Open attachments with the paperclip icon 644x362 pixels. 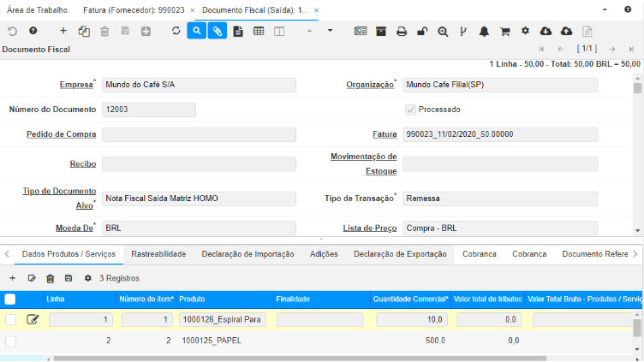pos(218,31)
